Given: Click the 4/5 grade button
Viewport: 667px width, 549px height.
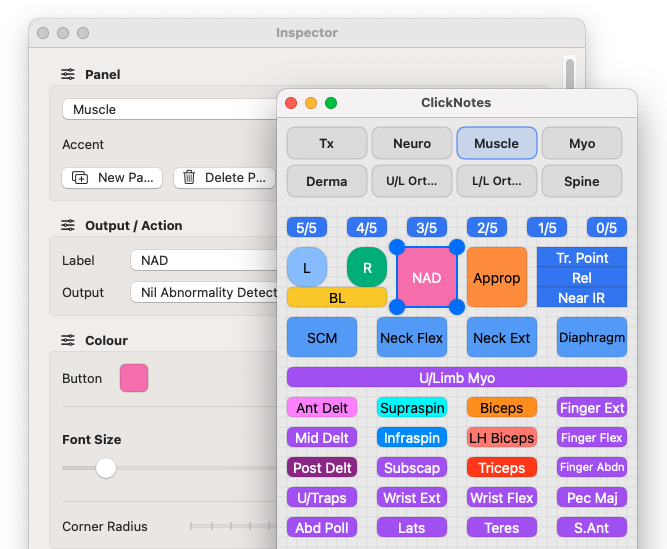Looking at the screenshot, I should (367, 228).
